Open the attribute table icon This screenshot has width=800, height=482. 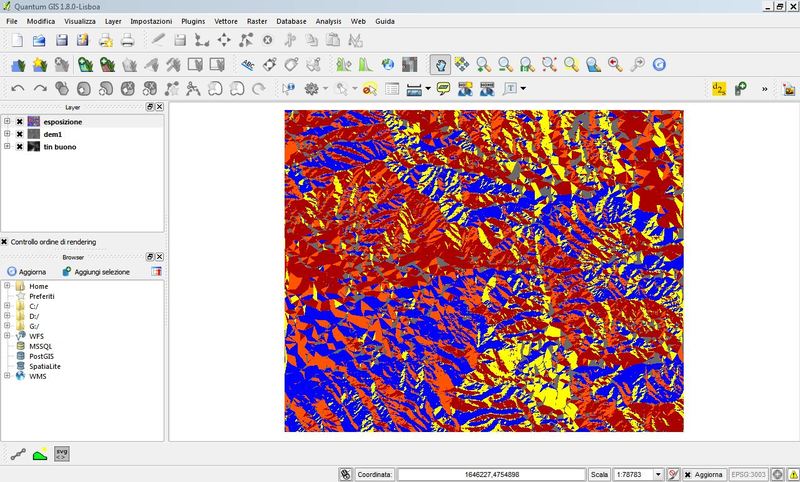(x=392, y=89)
